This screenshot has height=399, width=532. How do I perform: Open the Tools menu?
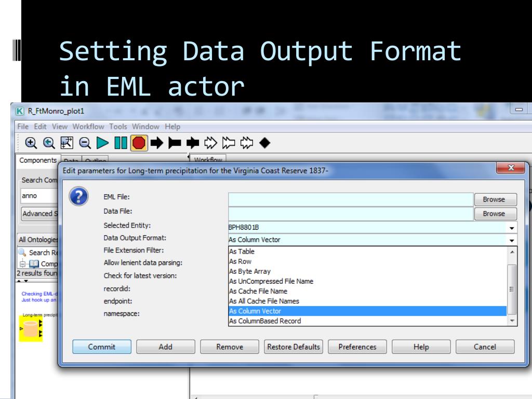118,127
